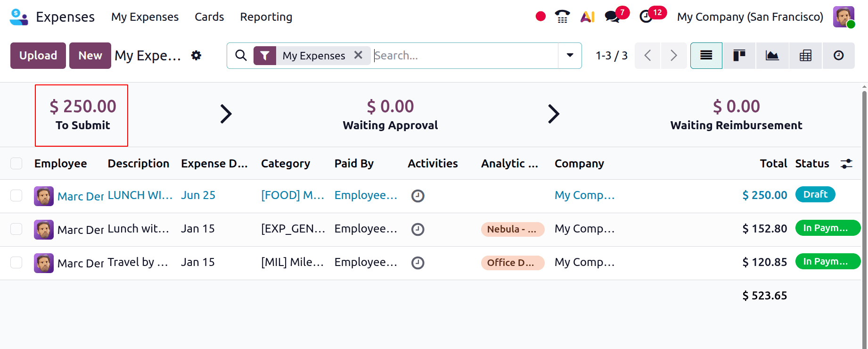Sort by Category column header
This screenshot has height=349, width=868.
[286, 164]
